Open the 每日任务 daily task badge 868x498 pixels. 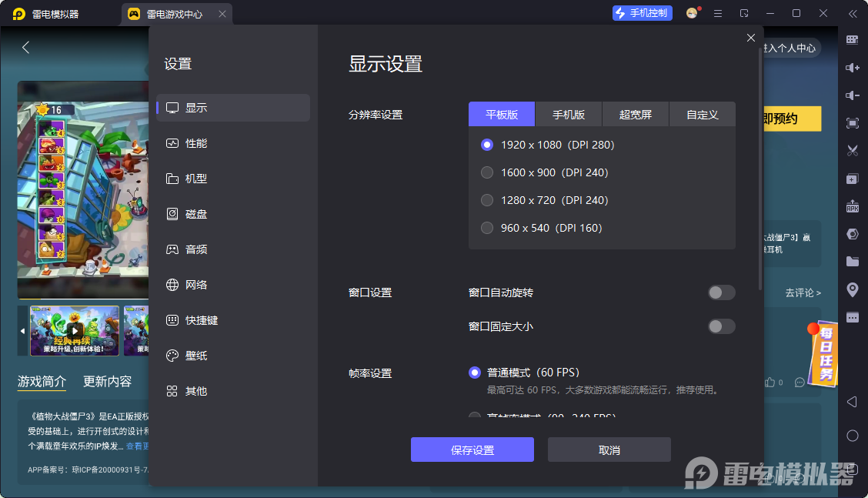[823, 353]
